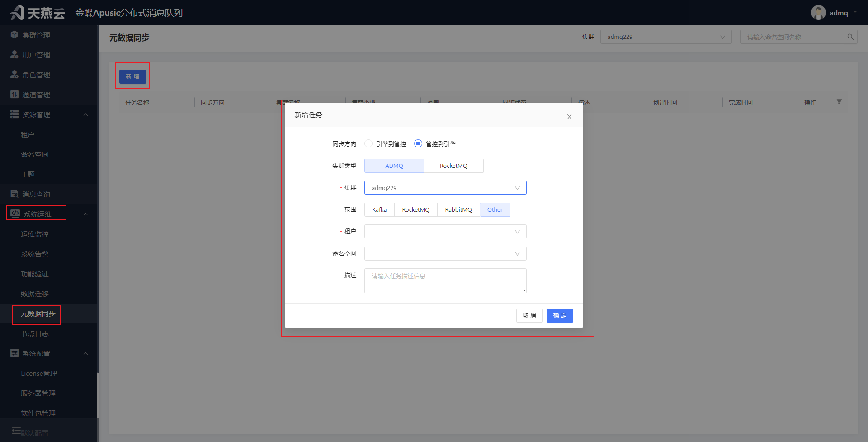The image size is (868, 442).
Task: Open 数据迁移 menu item
Action: (x=35, y=294)
